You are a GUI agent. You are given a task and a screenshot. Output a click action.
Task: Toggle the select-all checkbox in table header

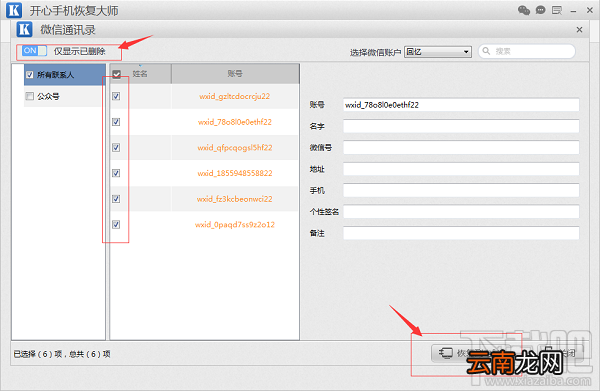(x=117, y=74)
